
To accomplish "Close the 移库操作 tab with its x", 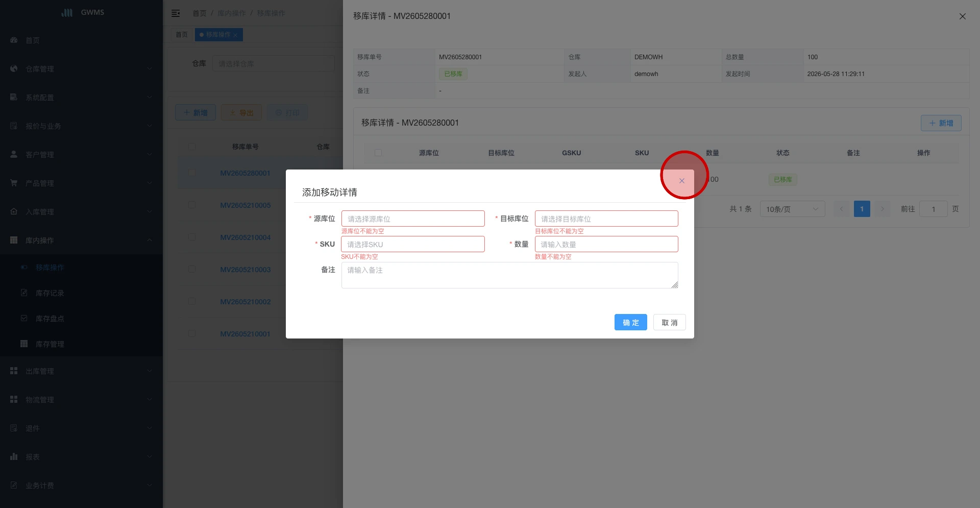I will pyautogui.click(x=235, y=35).
